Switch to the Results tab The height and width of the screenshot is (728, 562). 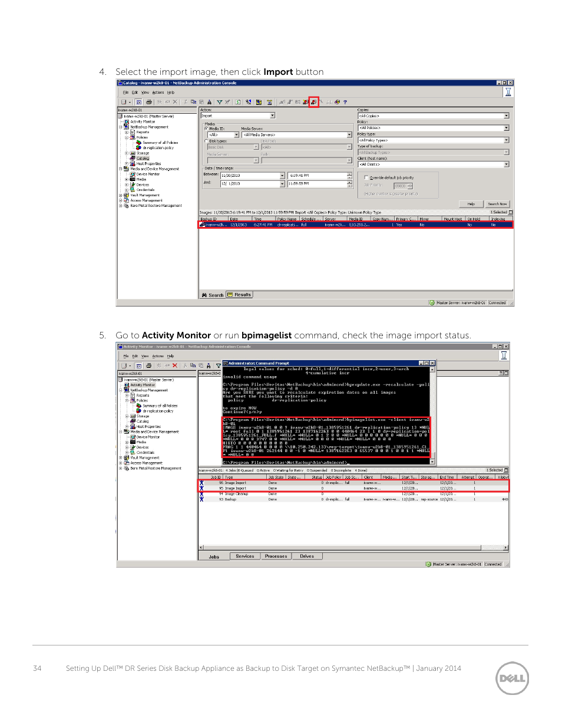coord(239,295)
